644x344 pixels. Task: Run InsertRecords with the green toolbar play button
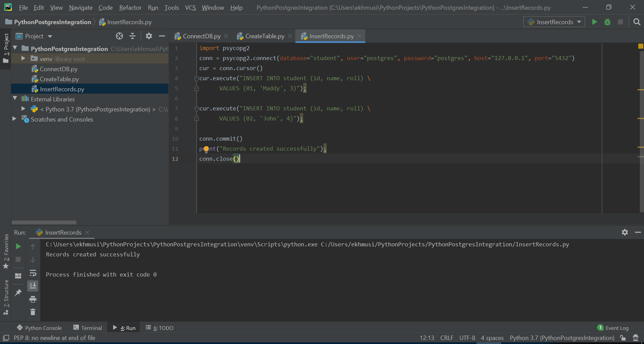(594, 22)
